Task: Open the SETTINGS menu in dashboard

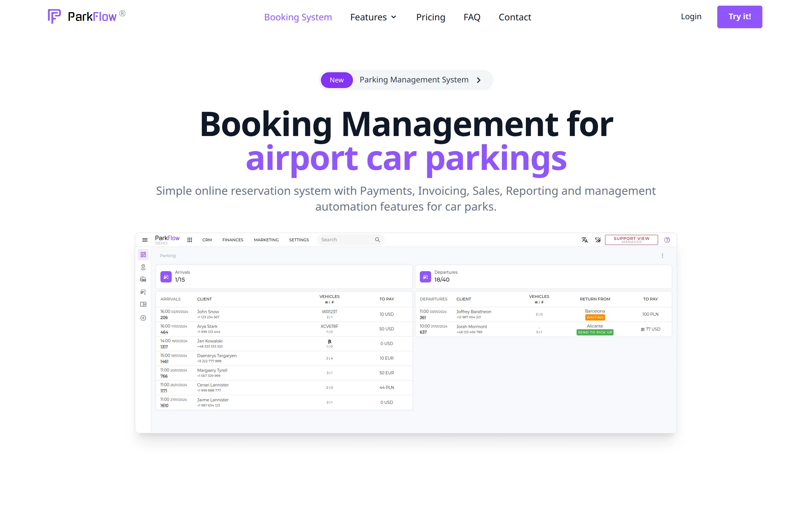Action: click(x=299, y=240)
